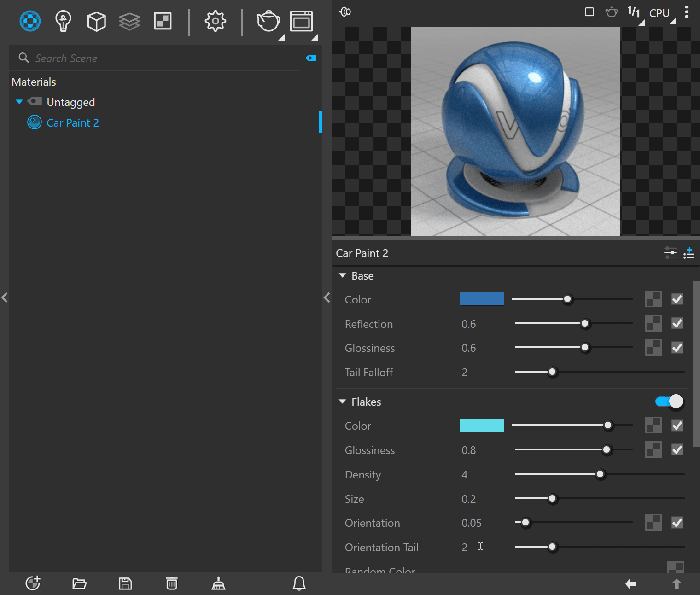700x595 pixels.
Task: Uncheck the Flakes Glossiness texture checkbox
Action: tap(677, 449)
